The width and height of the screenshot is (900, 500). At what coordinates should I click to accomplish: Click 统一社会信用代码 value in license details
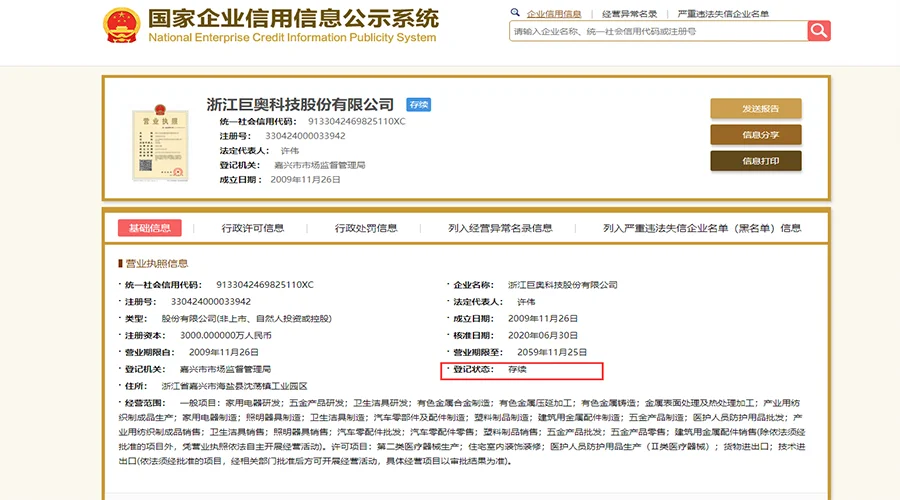(265, 285)
